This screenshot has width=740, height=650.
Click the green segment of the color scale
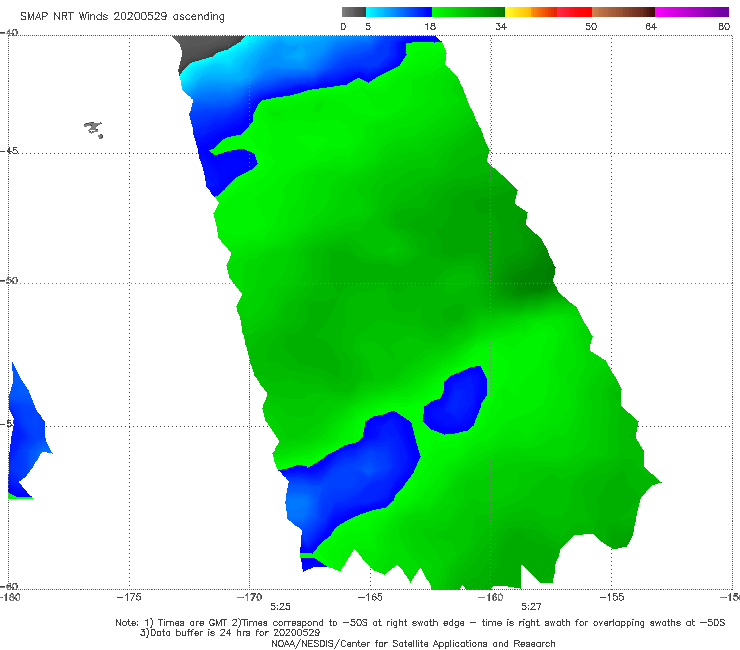pos(468,12)
